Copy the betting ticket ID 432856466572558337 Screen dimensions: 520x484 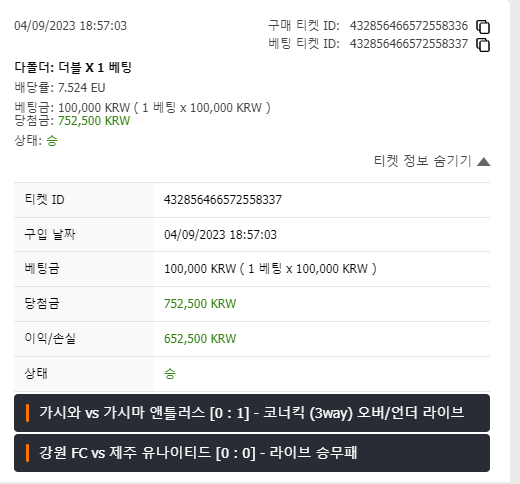coord(483,45)
